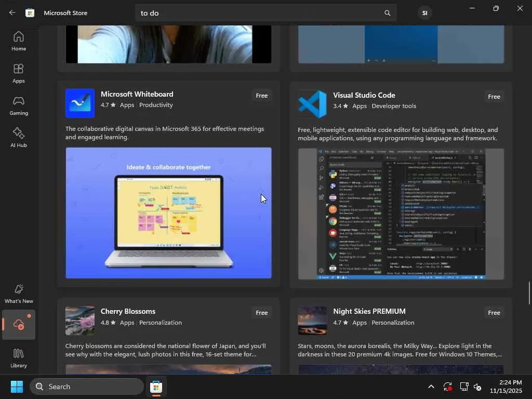The width and height of the screenshot is (532, 399).
Task: Minimize the Microsoft Store window
Action: pyautogui.click(x=472, y=8)
